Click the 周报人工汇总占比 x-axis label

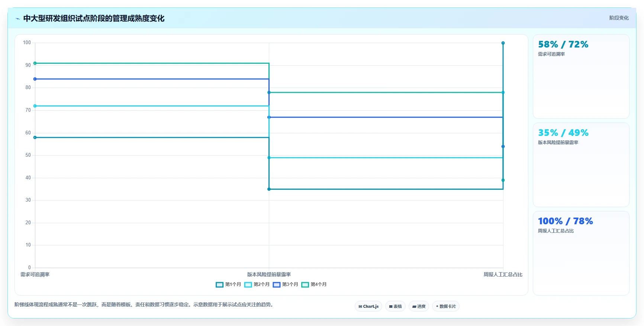[x=503, y=274]
